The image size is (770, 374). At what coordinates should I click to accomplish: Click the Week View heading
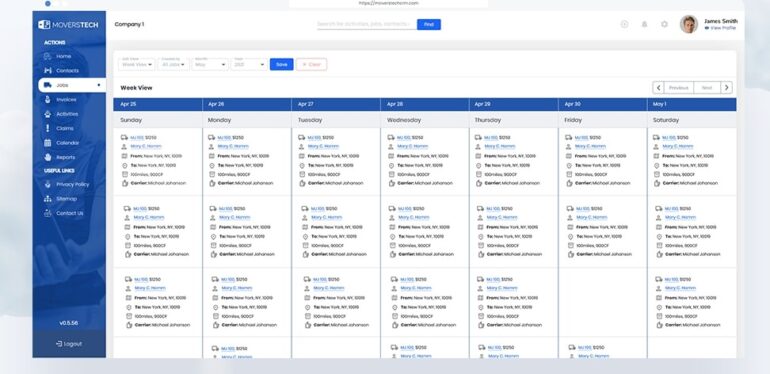click(x=137, y=88)
